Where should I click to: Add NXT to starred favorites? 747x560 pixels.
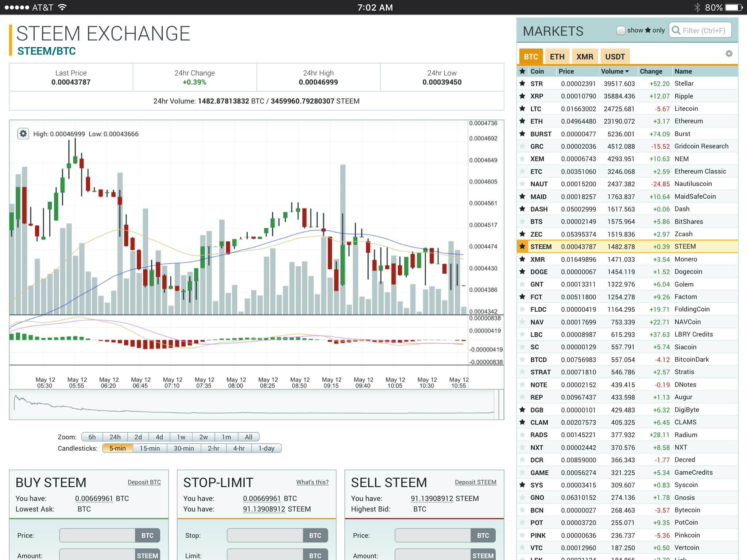click(522, 447)
